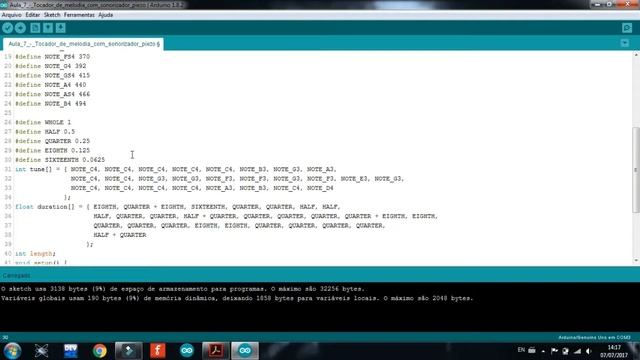Click the line '#define HALF 0.5'
Image resolution: width=640 pixels, height=360 pixels.
click(45, 132)
